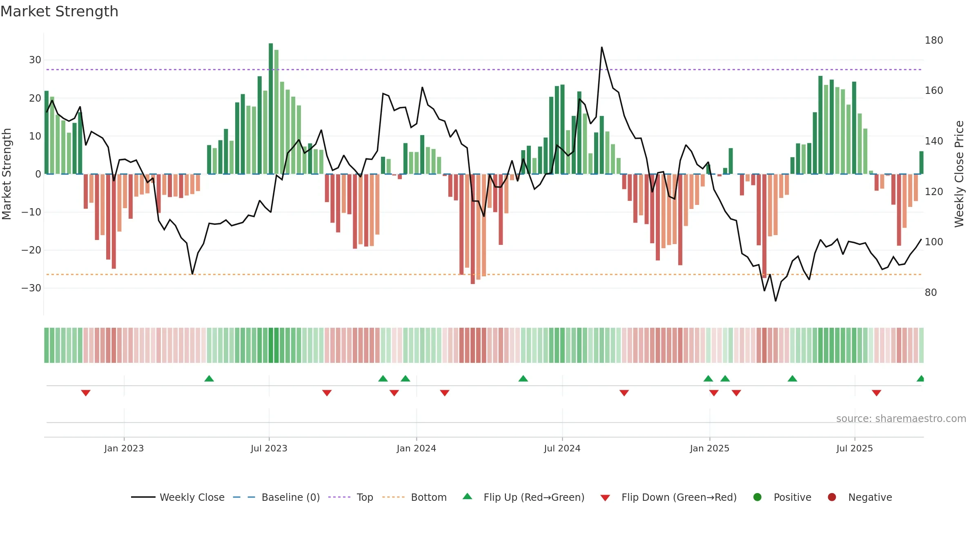Click the green flip-up triangle between Jan 2025 and Jul 2025
This screenshot has width=980, height=551.
click(793, 378)
